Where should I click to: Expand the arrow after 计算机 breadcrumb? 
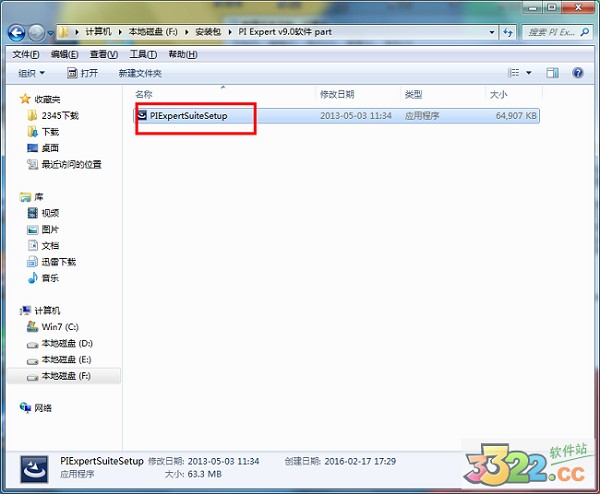click(120, 32)
